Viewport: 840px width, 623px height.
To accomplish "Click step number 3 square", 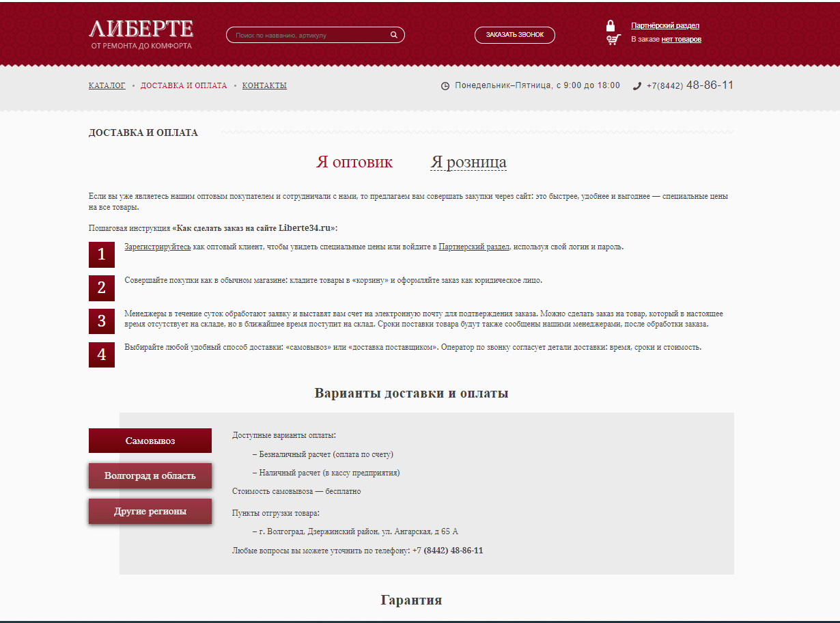I will 102,321.
